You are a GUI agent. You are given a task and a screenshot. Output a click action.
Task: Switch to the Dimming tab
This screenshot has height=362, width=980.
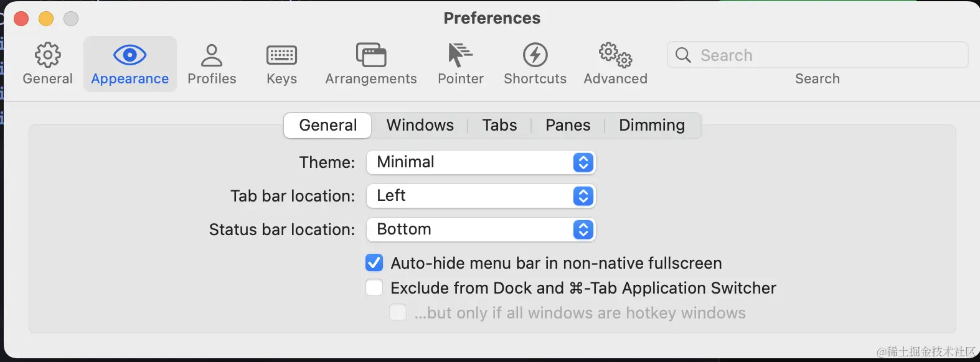pos(651,125)
